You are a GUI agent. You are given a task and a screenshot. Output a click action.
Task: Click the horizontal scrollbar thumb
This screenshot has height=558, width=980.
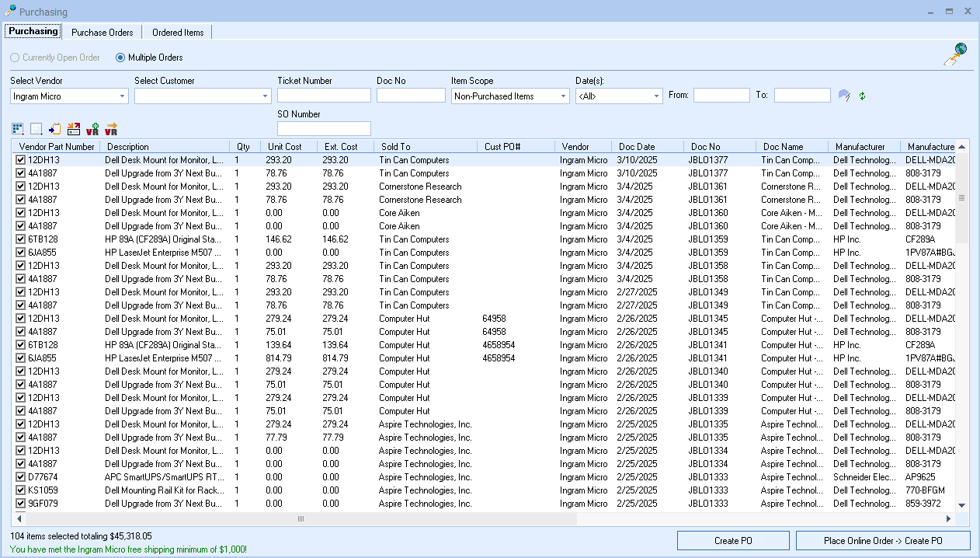coord(301,518)
